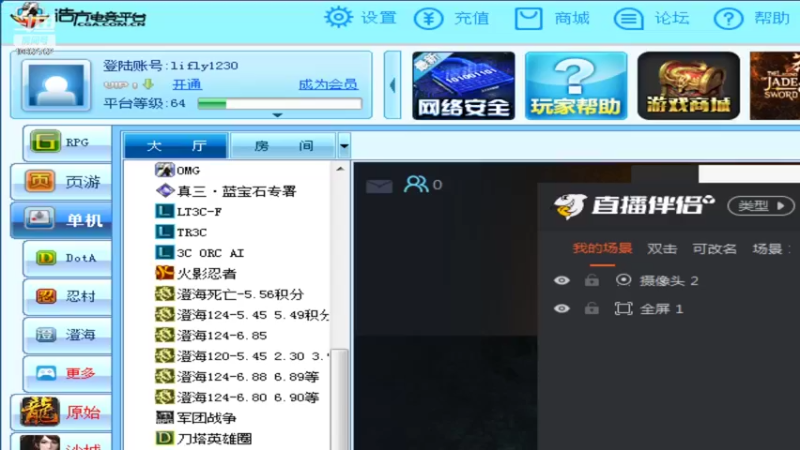Image resolution: width=800 pixels, height=450 pixels.
Task: Open the store via the bag icon
Action: [x=528, y=18]
